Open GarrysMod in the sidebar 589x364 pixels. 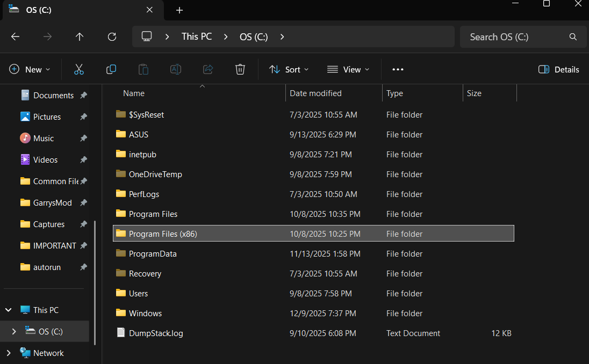pos(52,203)
